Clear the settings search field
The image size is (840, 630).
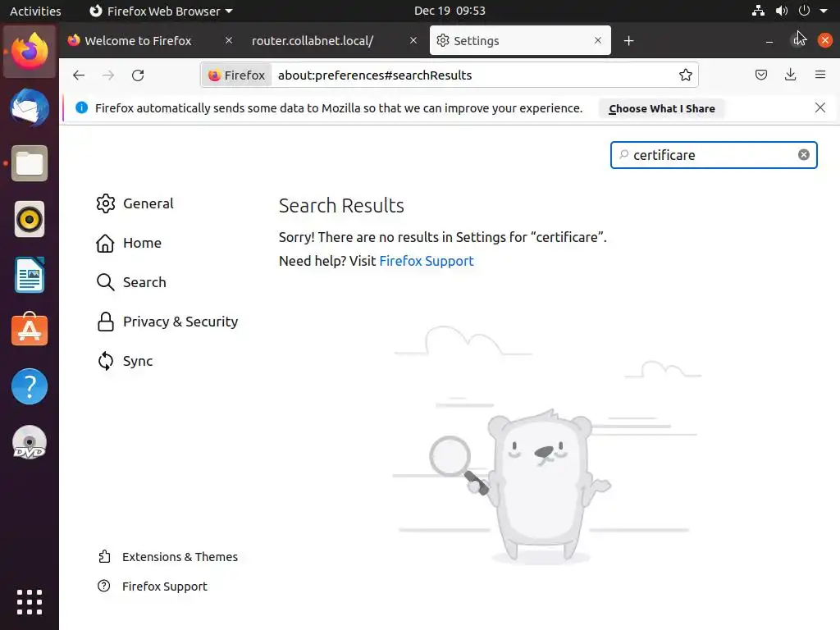804,155
